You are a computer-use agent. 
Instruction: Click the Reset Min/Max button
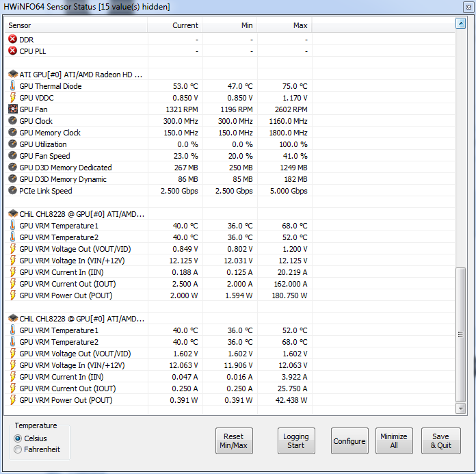234,440
